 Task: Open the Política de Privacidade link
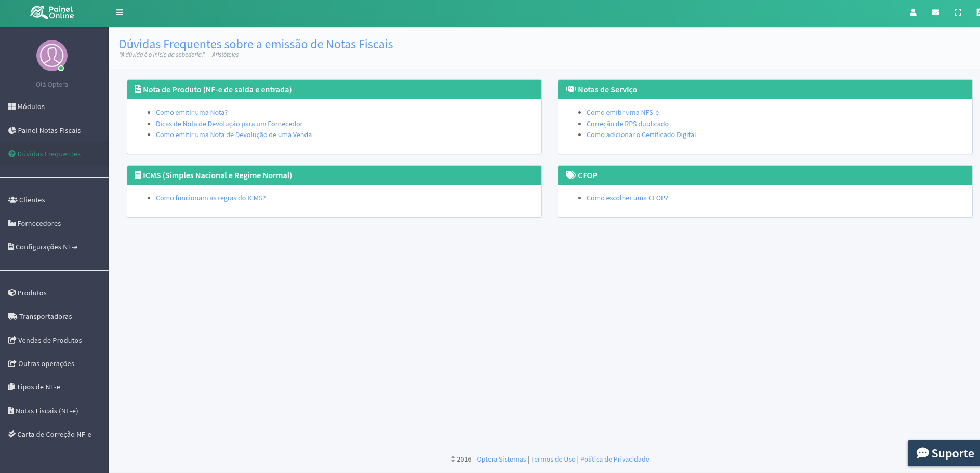tap(614, 460)
